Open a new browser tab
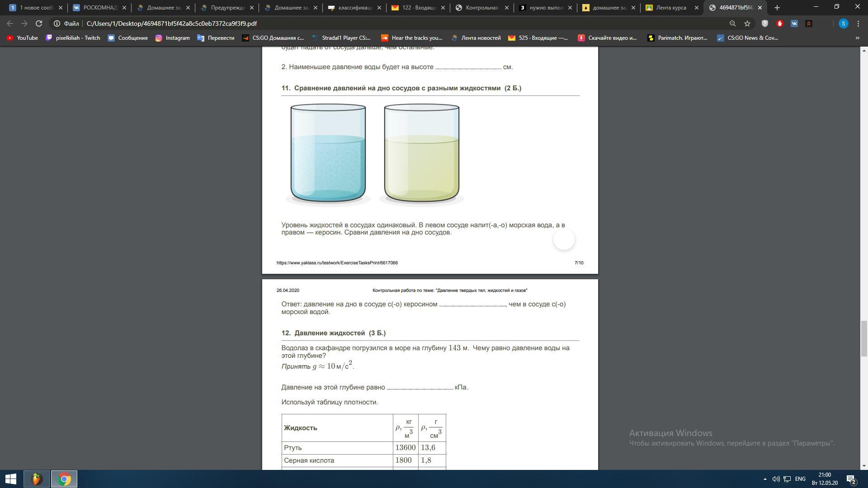 pos(777,8)
